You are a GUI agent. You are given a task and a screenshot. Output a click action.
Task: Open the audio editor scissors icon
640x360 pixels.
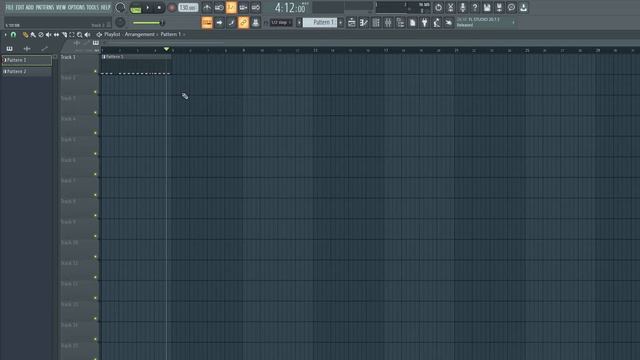pos(451,7)
